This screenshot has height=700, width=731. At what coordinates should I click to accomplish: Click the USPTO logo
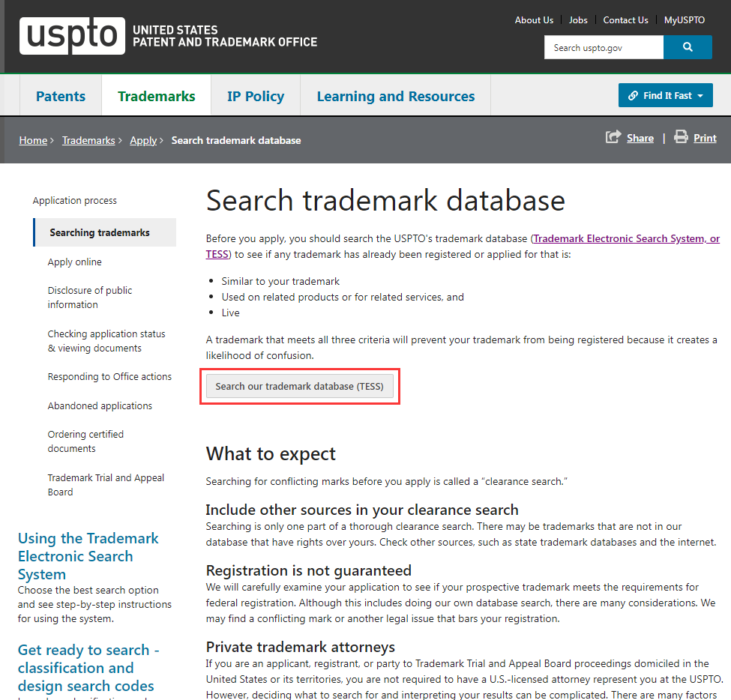pos(72,36)
